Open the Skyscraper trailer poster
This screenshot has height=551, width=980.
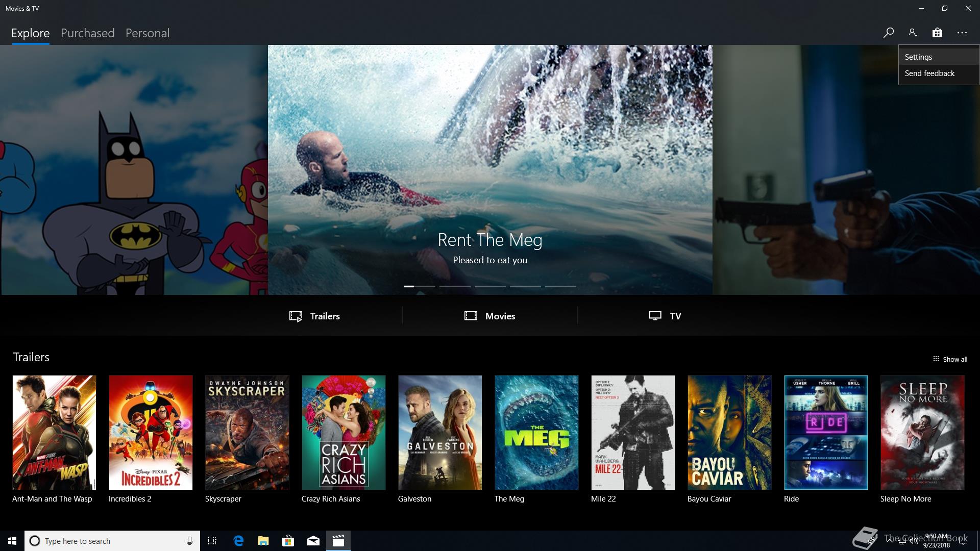tap(247, 433)
